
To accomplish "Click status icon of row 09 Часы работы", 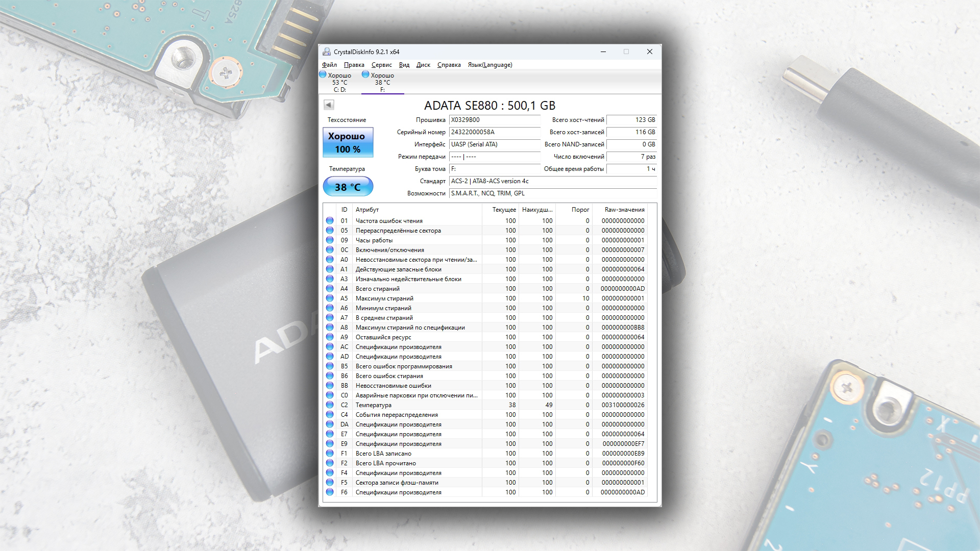I will [x=330, y=240].
